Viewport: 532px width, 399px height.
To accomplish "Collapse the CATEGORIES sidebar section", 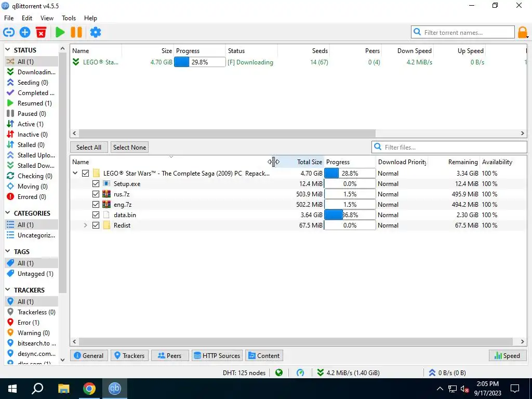I will click(x=8, y=213).
